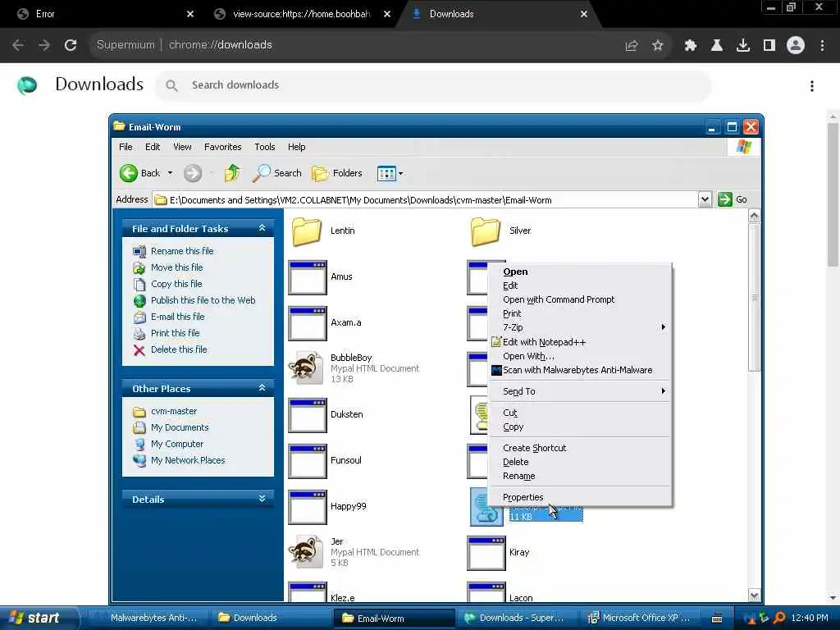Collapse the File and Folder Tasks panel
The height and width of the screenshot is (630, 840).
[x=262, y=228]
